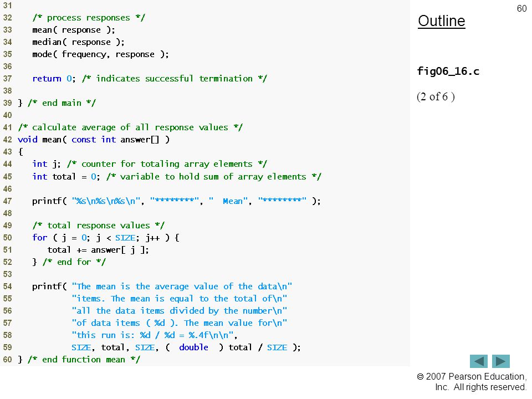Screen dimensions: 532x399
Task: Click the printf line with Mean asterisks
Action: point(176,201)
